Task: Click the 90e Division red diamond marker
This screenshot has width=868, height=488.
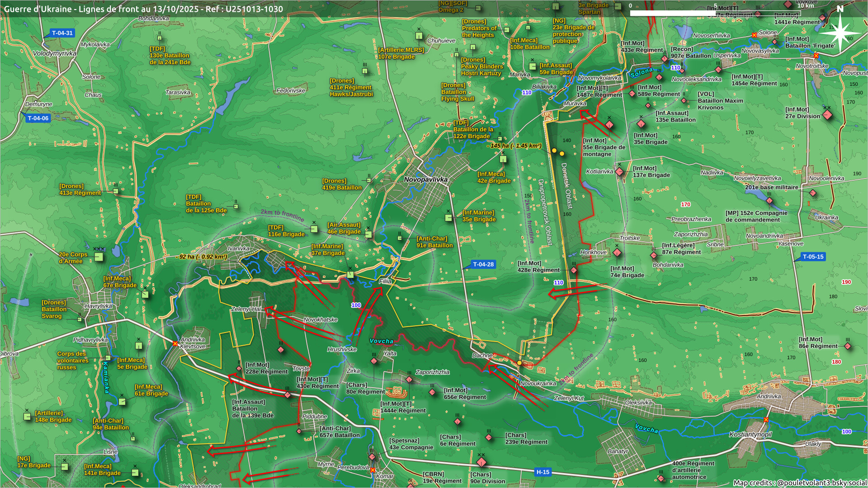Action: [481, 462]
